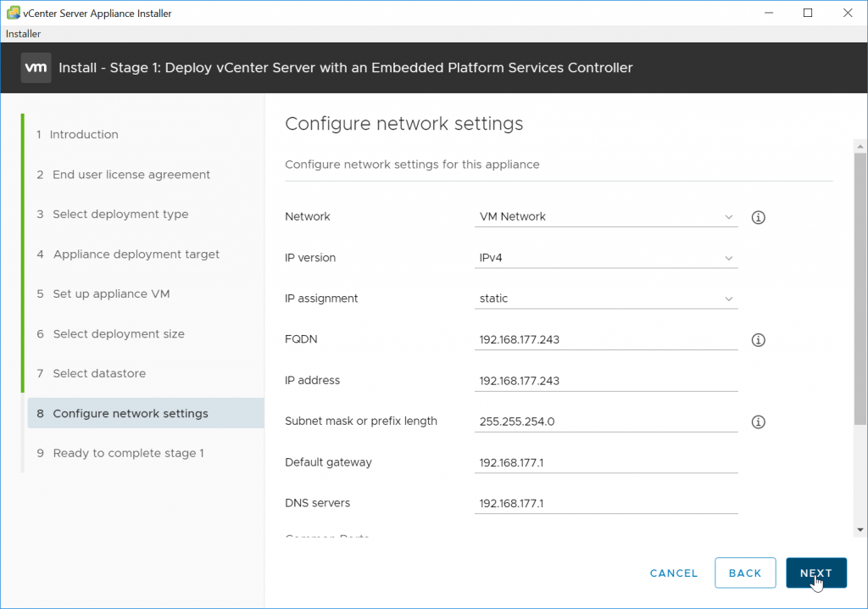Click the Configure network settings heading

point(404,124)
